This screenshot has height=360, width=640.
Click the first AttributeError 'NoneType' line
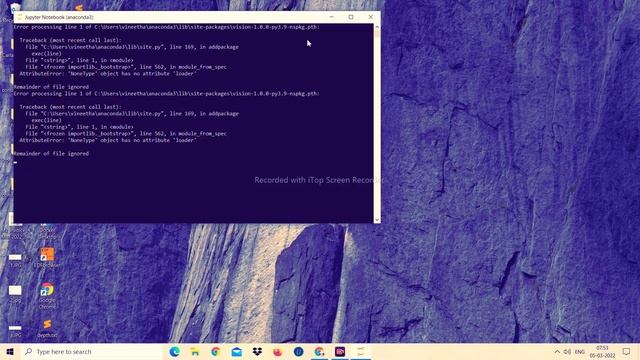(x=108, y=73)
